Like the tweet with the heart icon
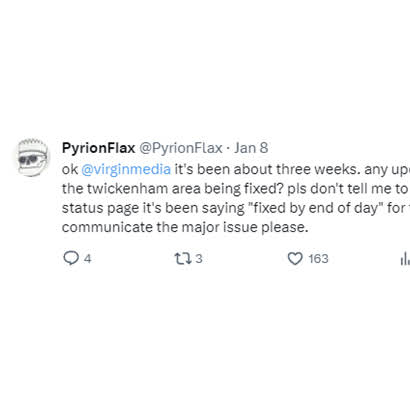410x410 pixels. pos(295,258)
